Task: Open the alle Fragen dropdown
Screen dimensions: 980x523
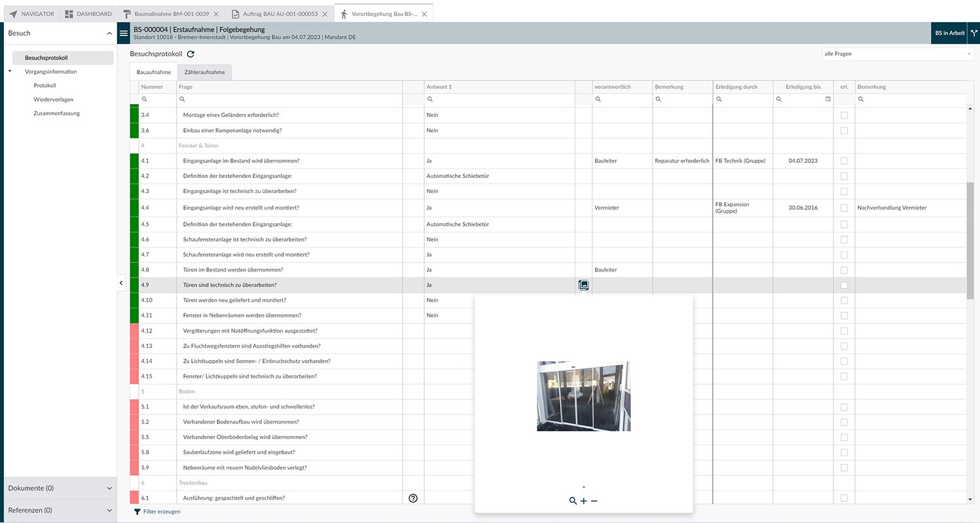Action: coord(898,54)
